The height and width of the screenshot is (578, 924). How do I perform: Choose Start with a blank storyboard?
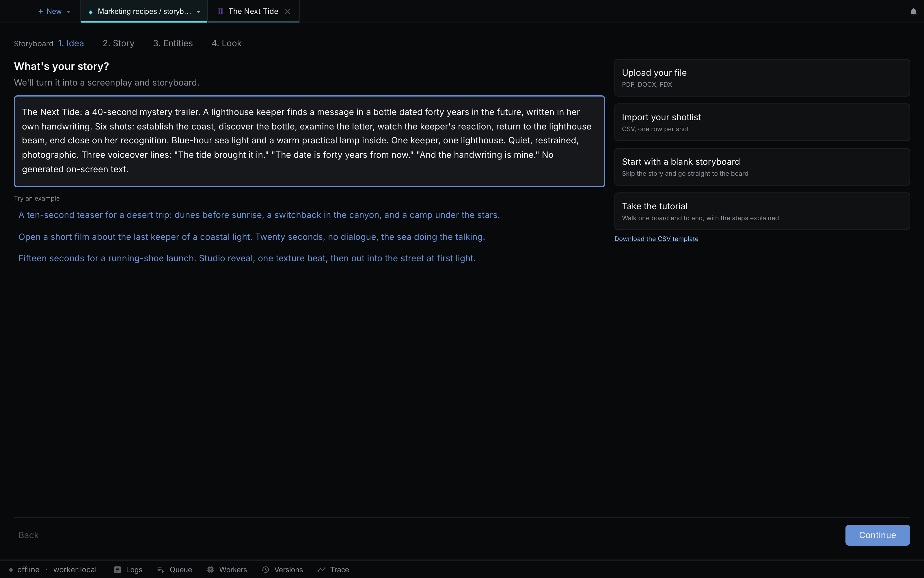(762, 167)
